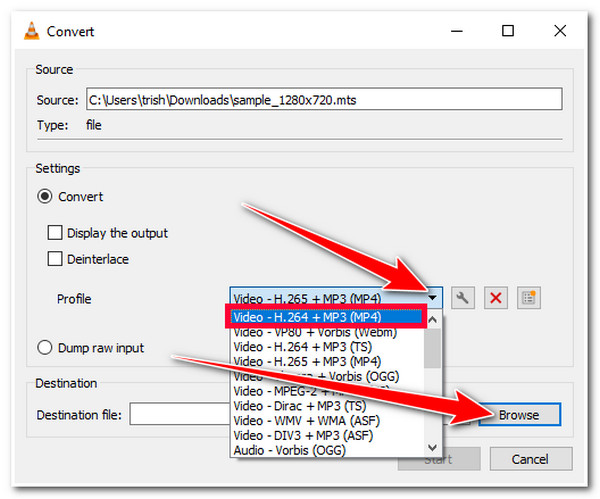The image size is (600, 499).
Task: Click the Cancel button
Action: [531, 459]
